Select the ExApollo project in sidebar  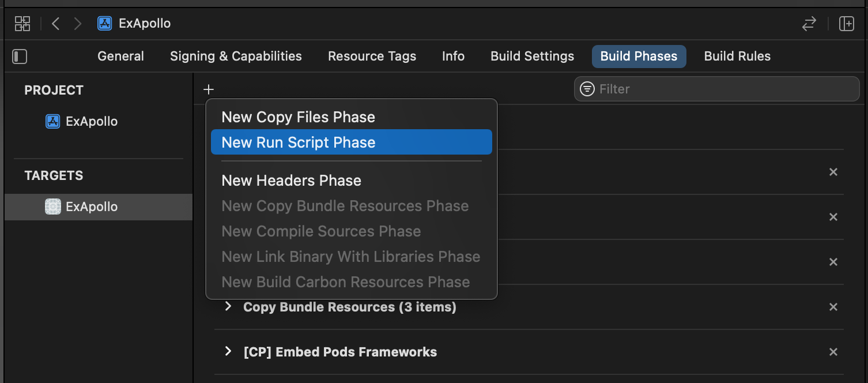[92, 122]
